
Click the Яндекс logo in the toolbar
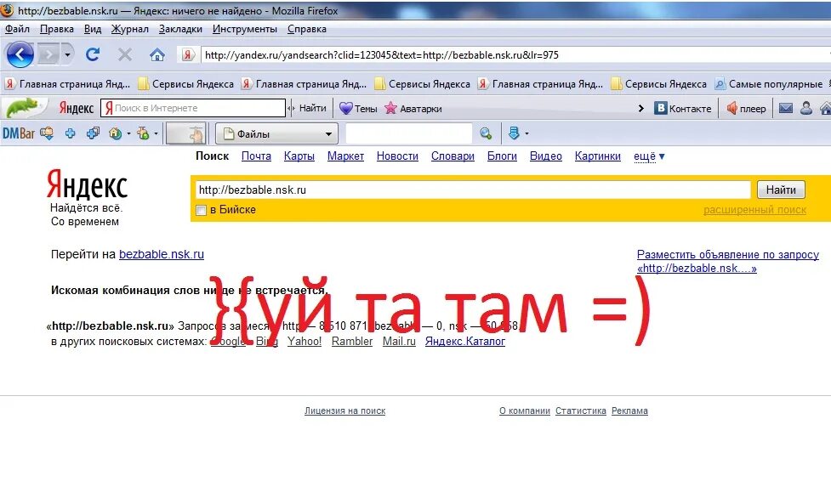click(x=77, y=108)
